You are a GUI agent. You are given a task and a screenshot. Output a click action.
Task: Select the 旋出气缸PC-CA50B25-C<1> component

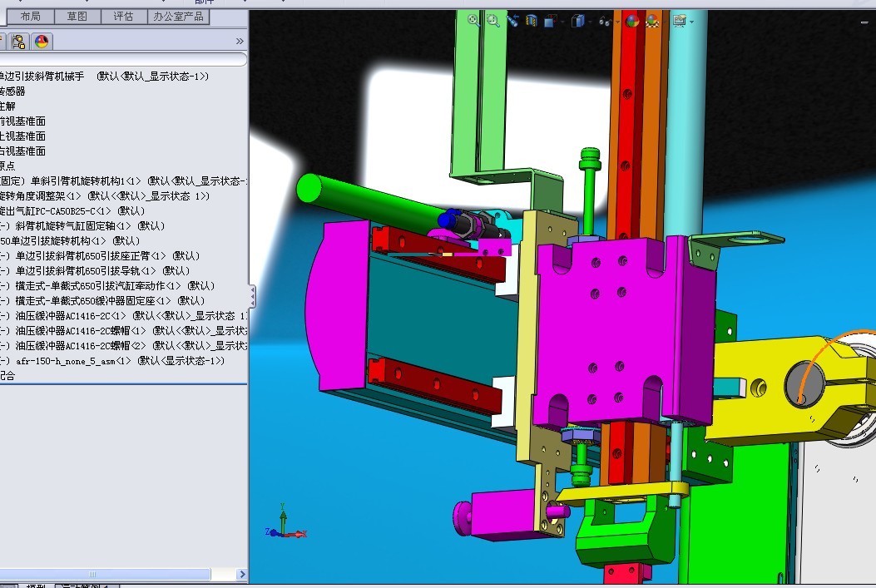72,211
